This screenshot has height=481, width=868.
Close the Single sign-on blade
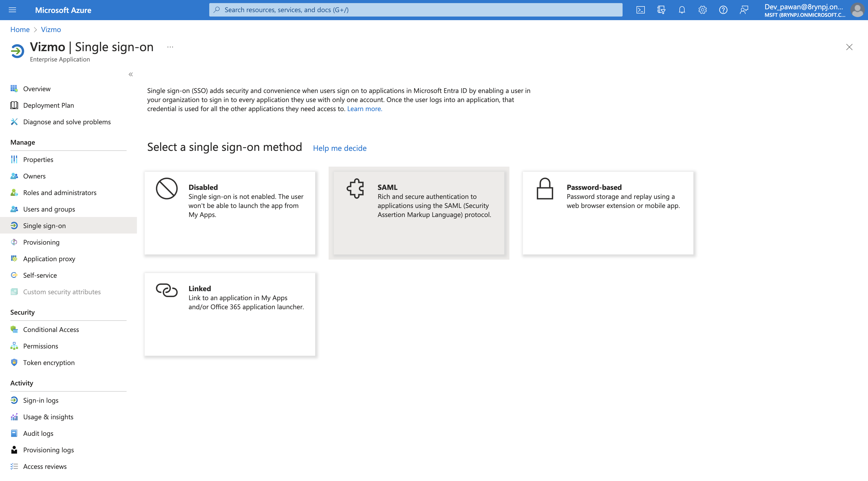(849, 47)
